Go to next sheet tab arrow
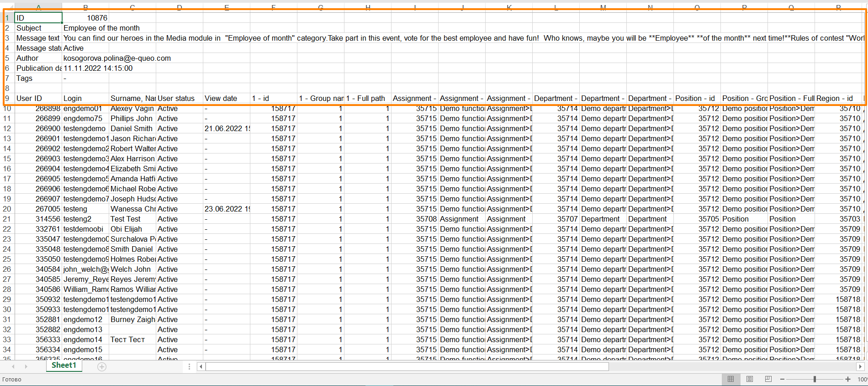 26,366
